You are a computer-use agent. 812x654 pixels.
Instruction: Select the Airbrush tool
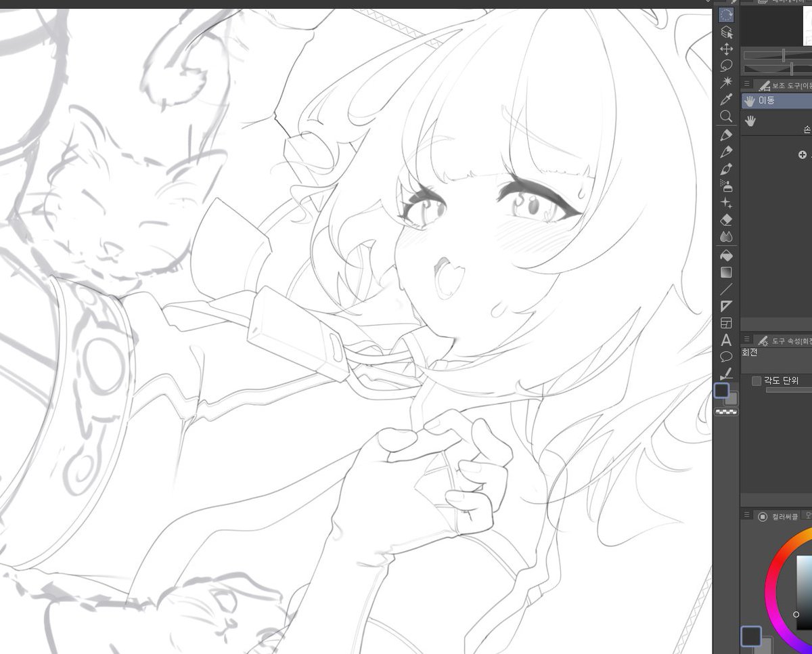tap(726, 186)
